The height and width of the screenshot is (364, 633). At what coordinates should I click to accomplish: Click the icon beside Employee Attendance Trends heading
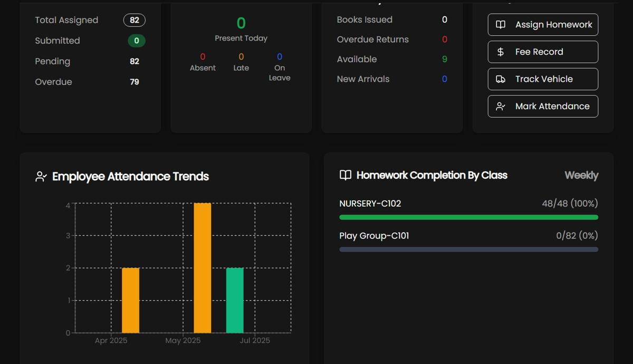coord(40,176)
